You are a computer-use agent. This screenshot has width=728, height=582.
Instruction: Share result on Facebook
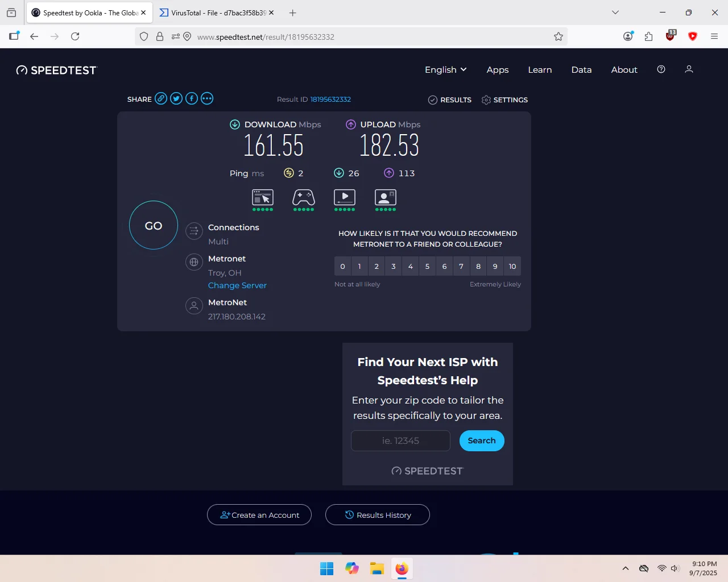tap(192, 98)
